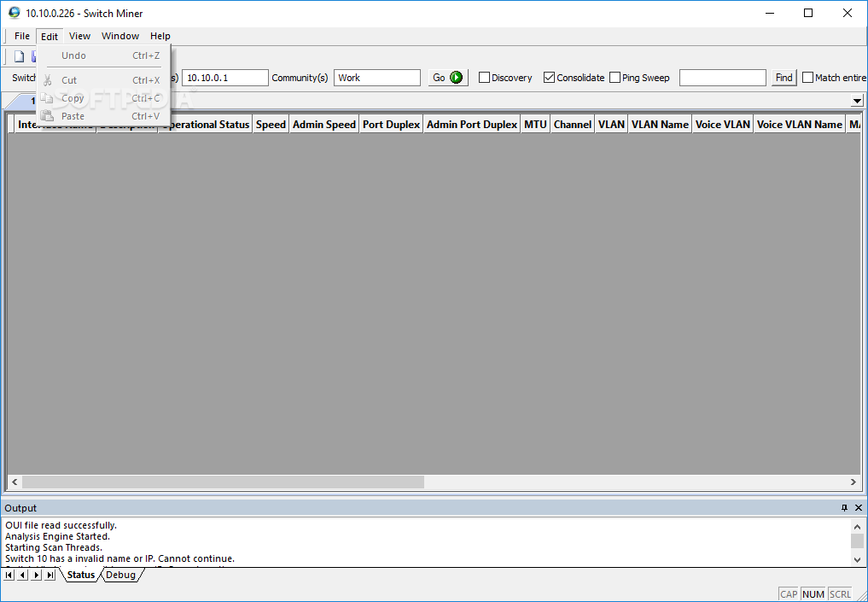Click the Find search text field
868x602 pixels.
[722, 78]
